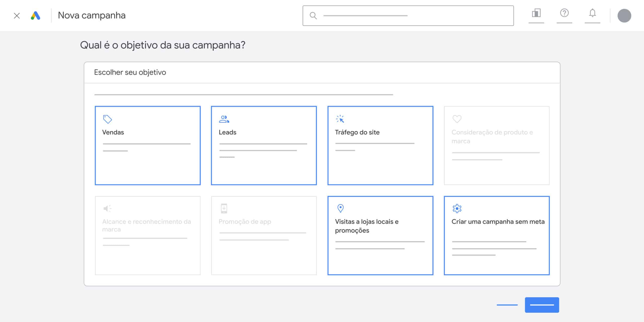Click the gear icon for campaign without goal
644x322 pixels.
click(457, 208)
